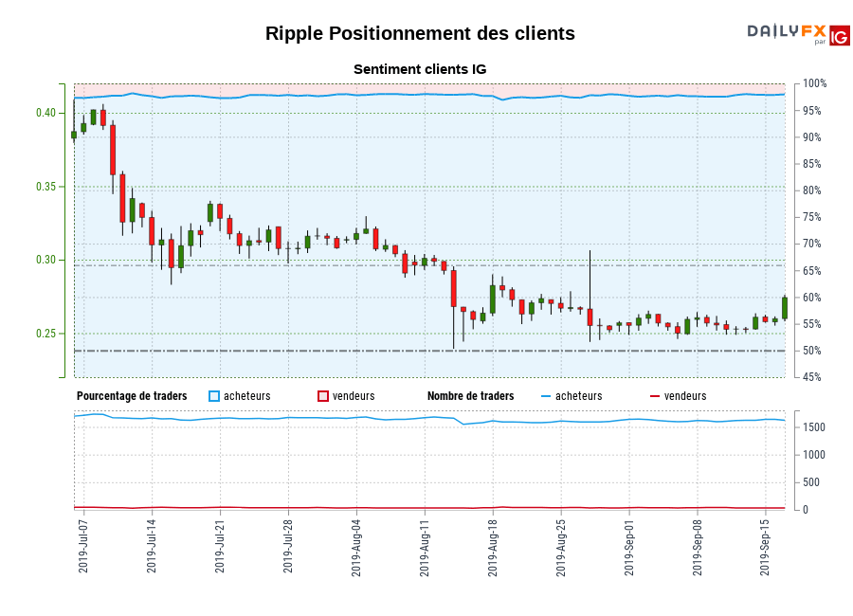Click the 1500 trader count axis label
Screen dimensions: 853x616
(814, 427)
